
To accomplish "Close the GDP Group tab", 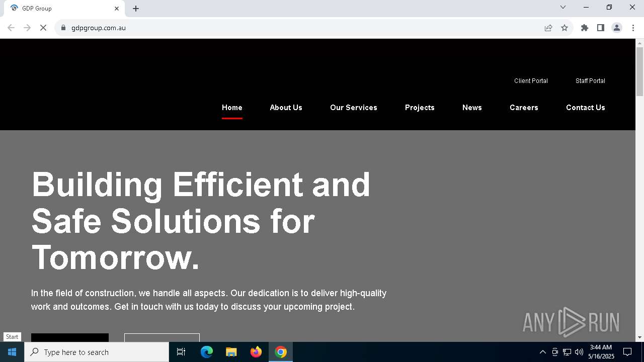I will 117,9.
